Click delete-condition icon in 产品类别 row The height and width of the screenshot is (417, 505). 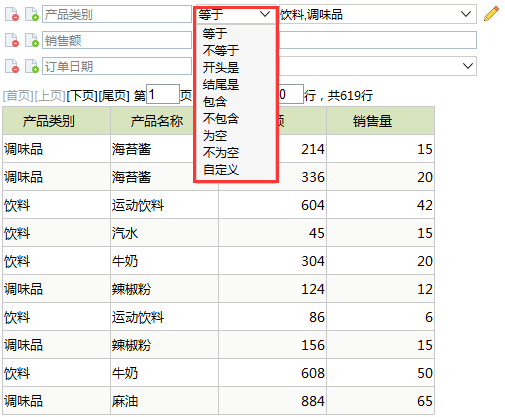point(12,14)
